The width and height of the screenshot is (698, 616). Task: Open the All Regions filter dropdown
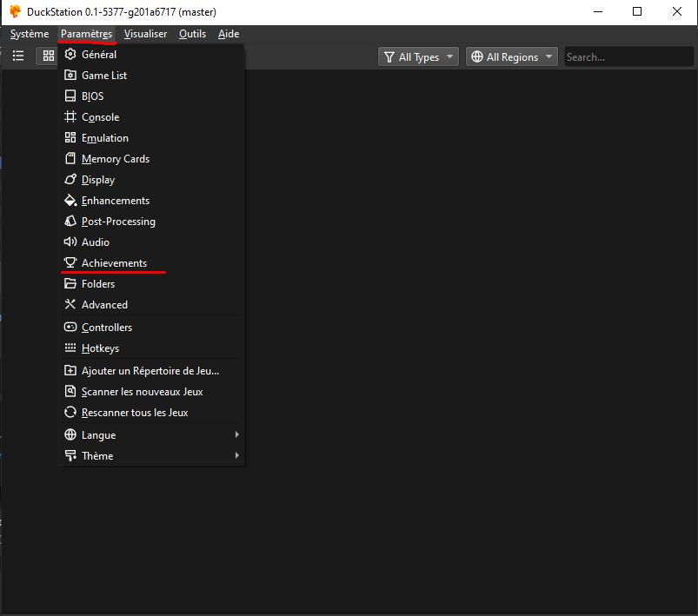pos(511,56)
